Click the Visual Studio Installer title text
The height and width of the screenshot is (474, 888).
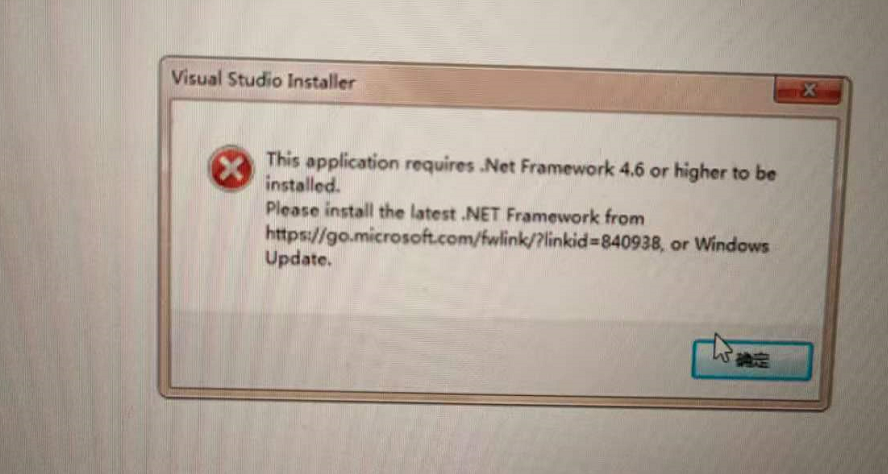263,81
